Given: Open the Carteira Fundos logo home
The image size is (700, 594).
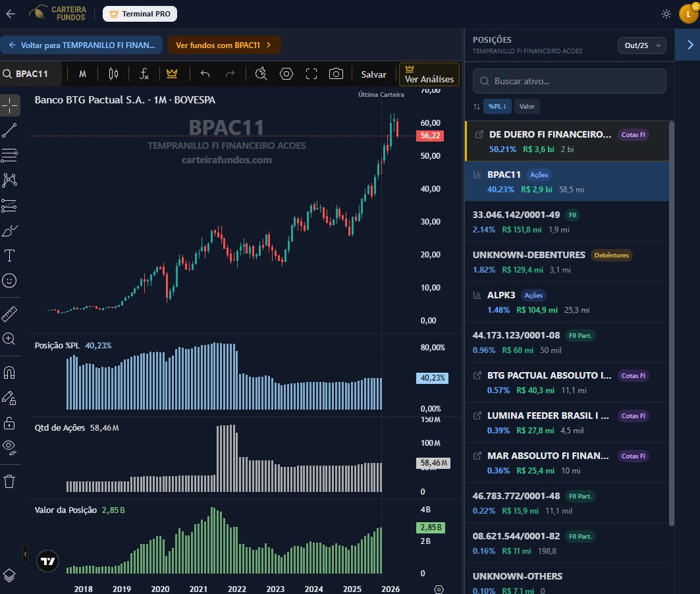Looking at the screenshot, I should [x=57, y=13].
